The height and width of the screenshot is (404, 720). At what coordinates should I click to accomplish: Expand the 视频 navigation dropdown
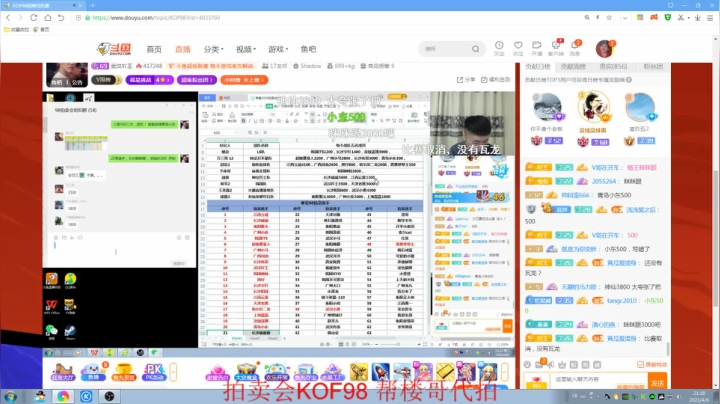(x=246, y=49)
